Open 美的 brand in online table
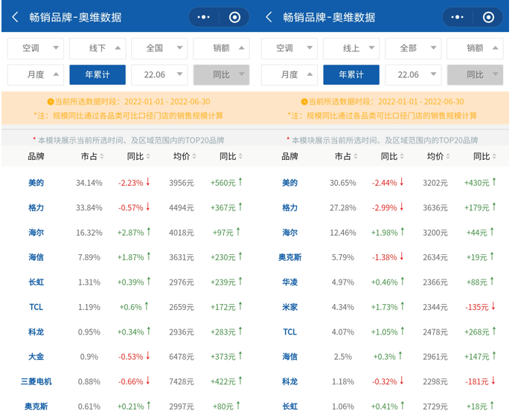This screenshot has height=420, width=515. tap(290, 183)
